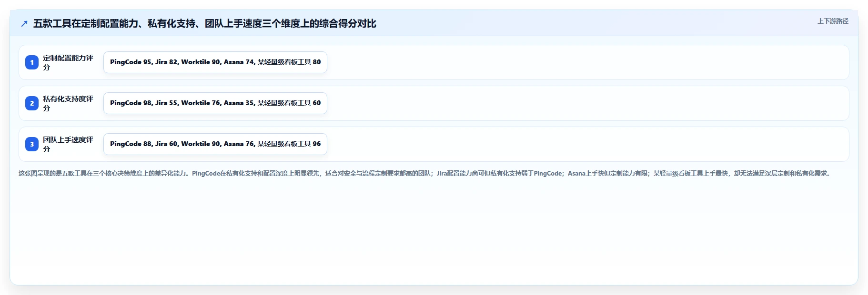The image size is (868, 295).
Task: Click the score box starting with PingCode 98
Action: click(x=215, y=103)
